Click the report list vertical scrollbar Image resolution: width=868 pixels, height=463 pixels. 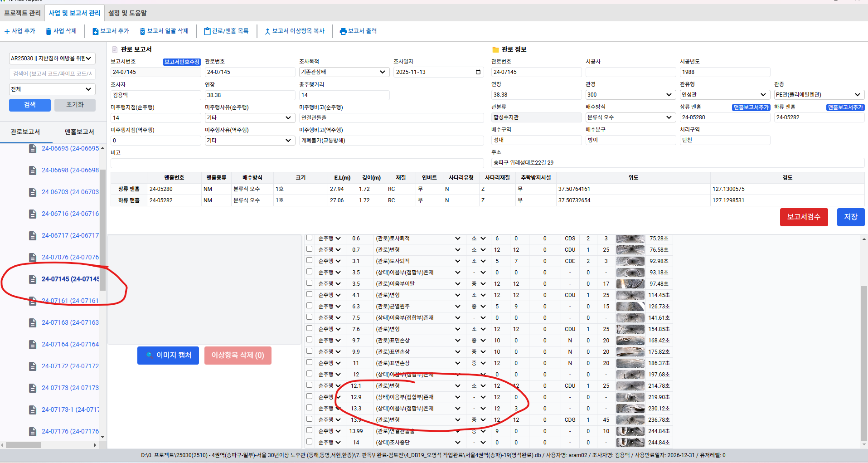(103, 227)
